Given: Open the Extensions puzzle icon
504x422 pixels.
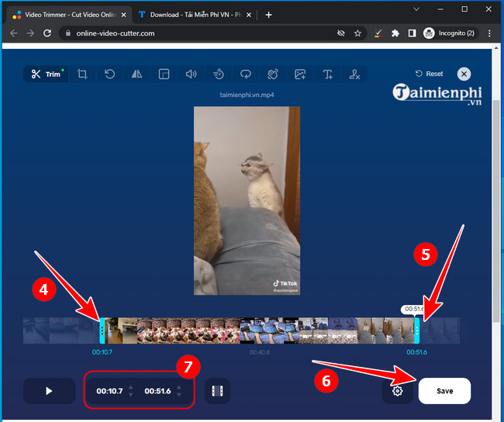Looking at the screenshot, I should (x=395, y=33).
